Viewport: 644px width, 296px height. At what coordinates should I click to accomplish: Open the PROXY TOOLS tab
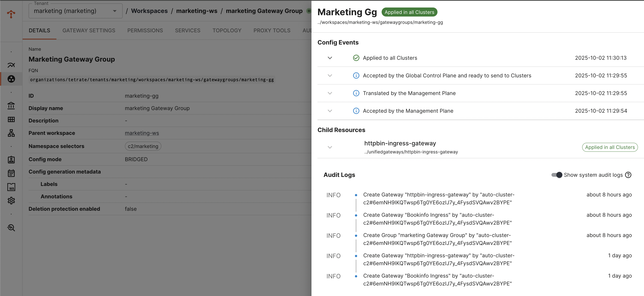click(x=272, y=30)
